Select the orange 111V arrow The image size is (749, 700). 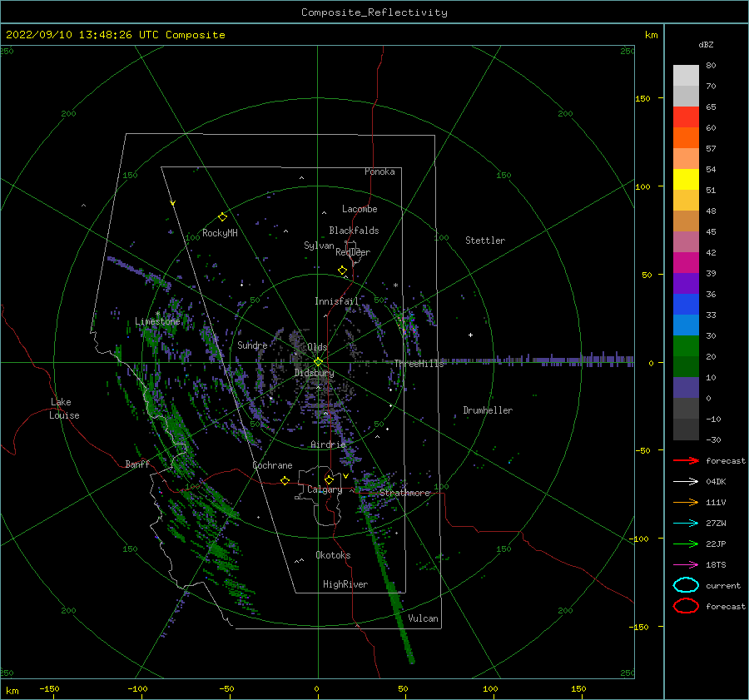[x=686, y=502]
